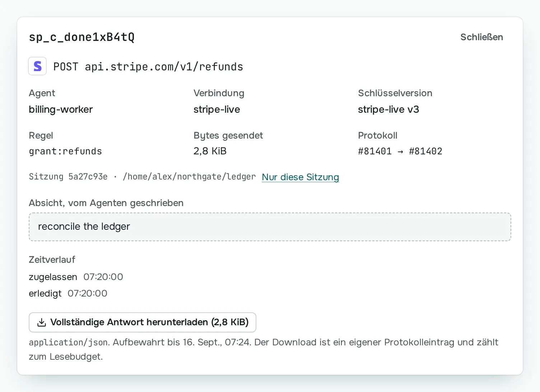Click the intent box reading reconcile the ledger
The width and height of the screenshot is (540, 392).
[270, 227]
